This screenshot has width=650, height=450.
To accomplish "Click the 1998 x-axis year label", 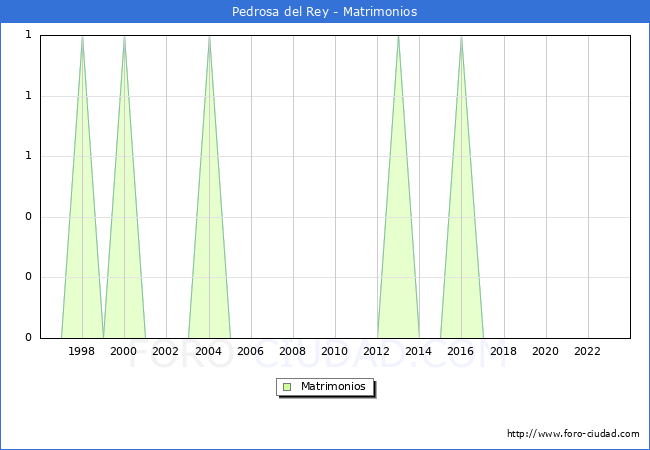I will (x=82, y=351).
